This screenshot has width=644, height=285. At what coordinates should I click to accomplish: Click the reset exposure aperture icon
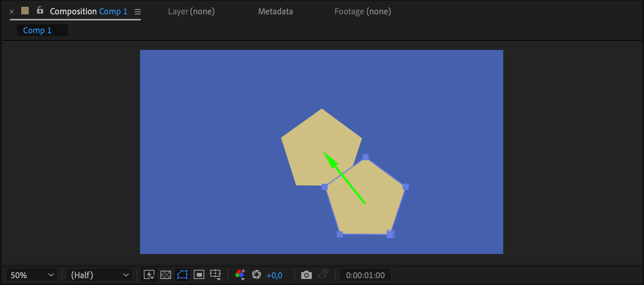click(257, 275)
